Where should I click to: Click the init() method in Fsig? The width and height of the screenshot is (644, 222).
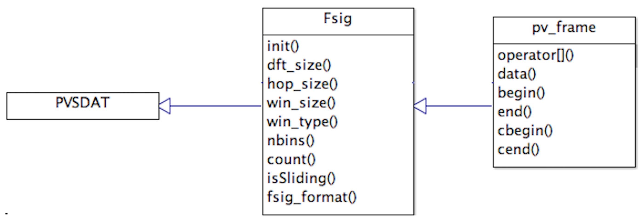click(x=283, y=46)
